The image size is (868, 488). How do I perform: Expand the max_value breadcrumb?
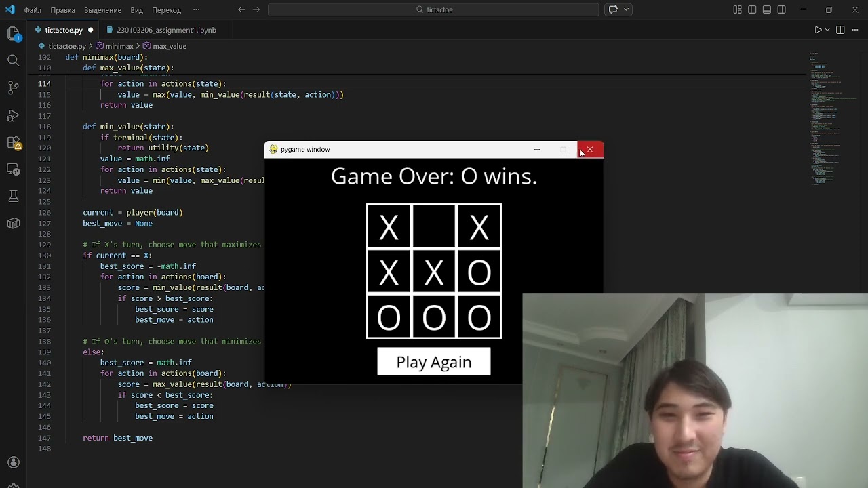tap(170, 46)
